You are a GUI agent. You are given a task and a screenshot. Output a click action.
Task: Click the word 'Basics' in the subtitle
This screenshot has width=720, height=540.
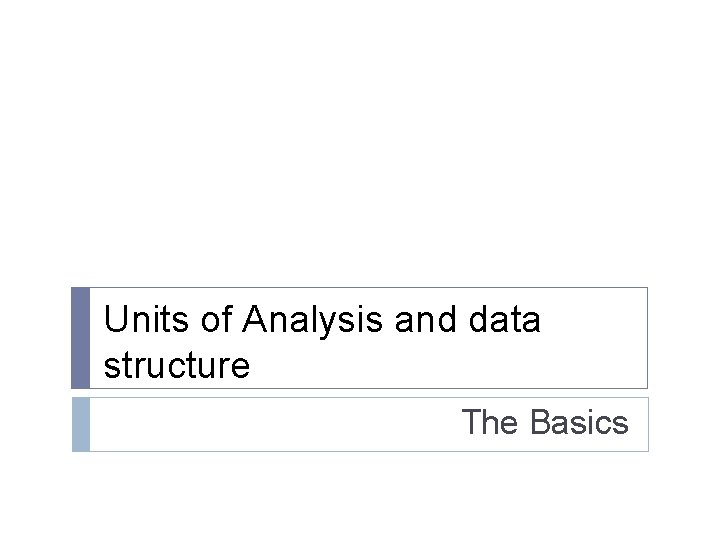(x=579, y=423)
